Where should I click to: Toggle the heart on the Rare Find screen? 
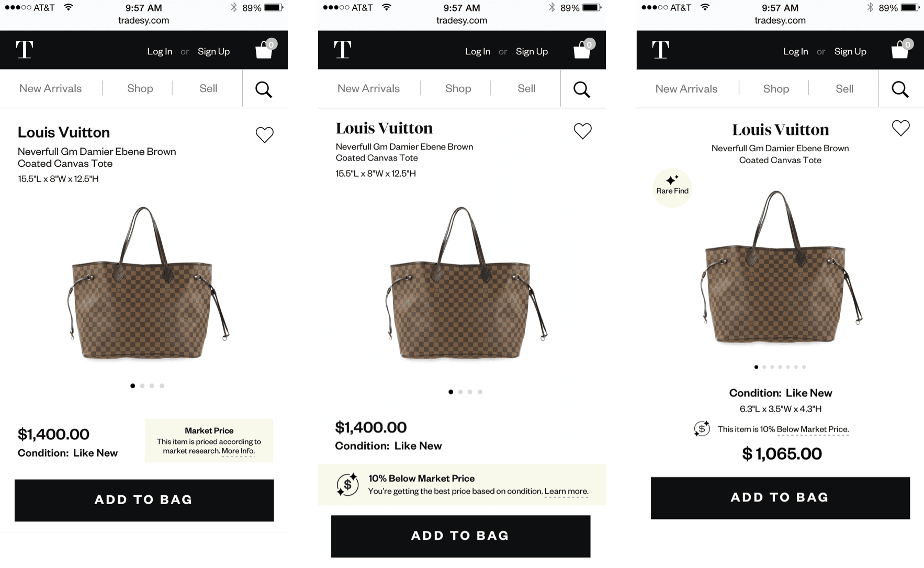900,128
